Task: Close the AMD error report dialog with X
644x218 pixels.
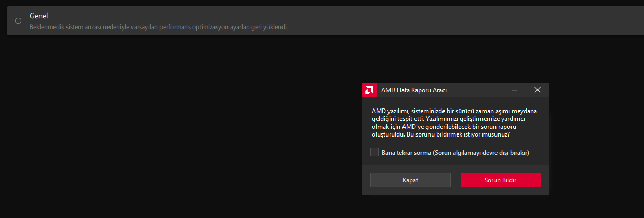Action: tap(538, 90)
